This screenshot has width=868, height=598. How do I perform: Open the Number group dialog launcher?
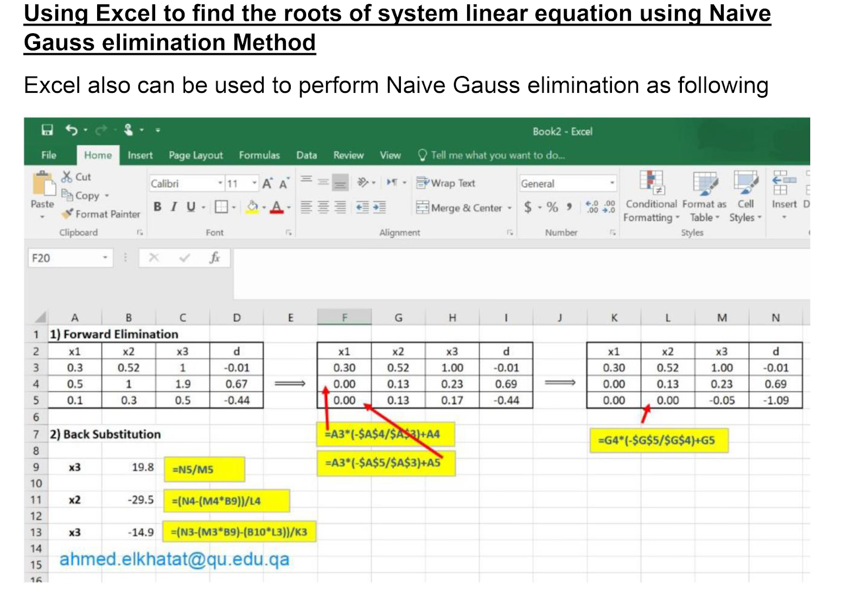click(x=612, y=232)
